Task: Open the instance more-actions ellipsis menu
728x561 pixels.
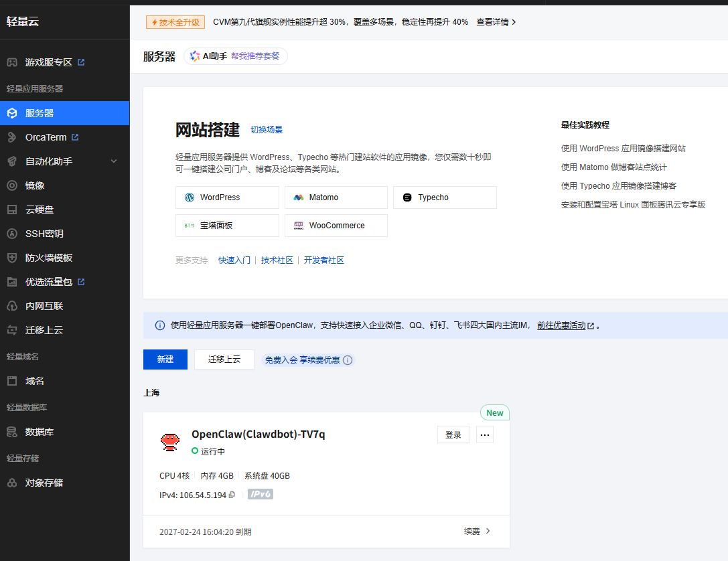Action: pos(485,434)
